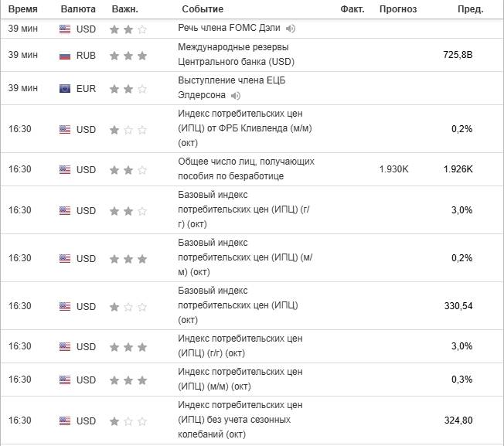Image resolution: width=504 pixels, height=446 pixels.
Task: Click importance stars for ФРБ Кливленда row
Action: [128, 130]
